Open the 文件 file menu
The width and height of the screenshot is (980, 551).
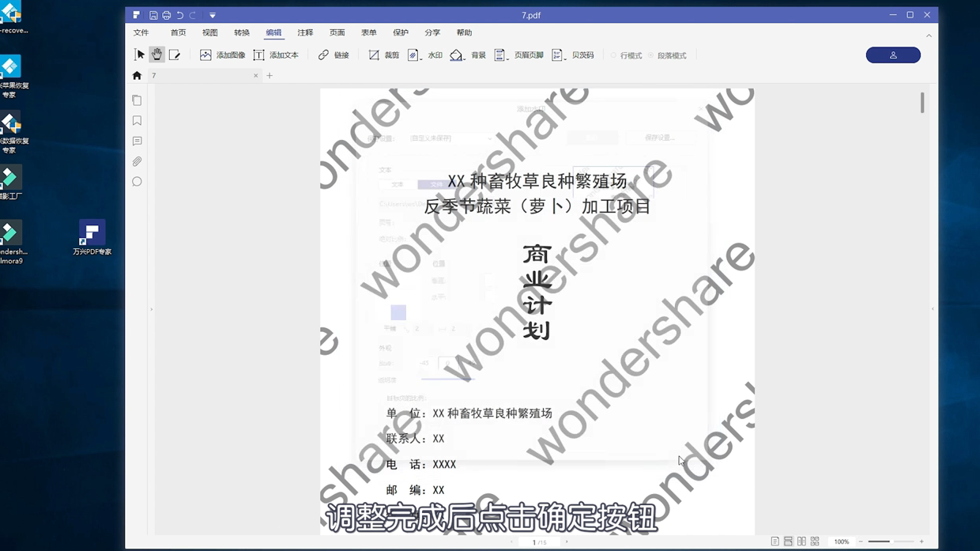point(141,32)
